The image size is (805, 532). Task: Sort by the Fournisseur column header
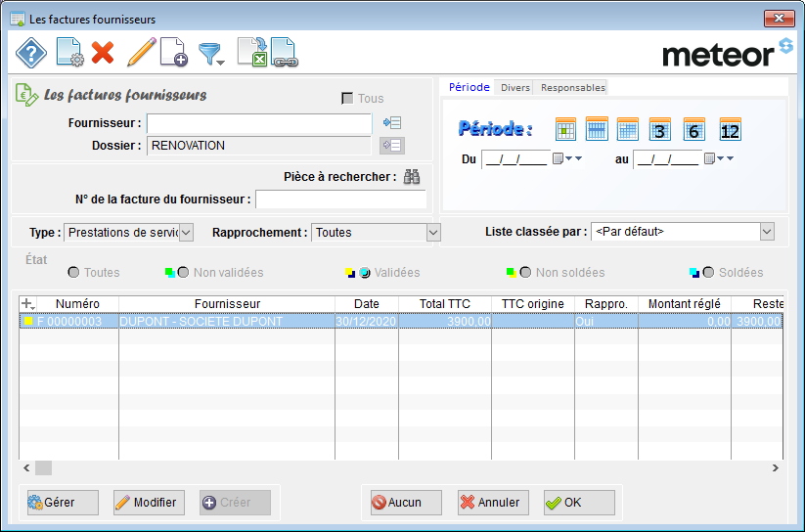pyautogui.click(x=227, y=304)
